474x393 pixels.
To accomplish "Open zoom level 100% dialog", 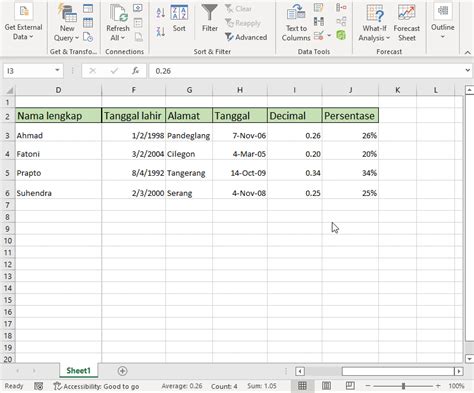I will click(456, 386).
